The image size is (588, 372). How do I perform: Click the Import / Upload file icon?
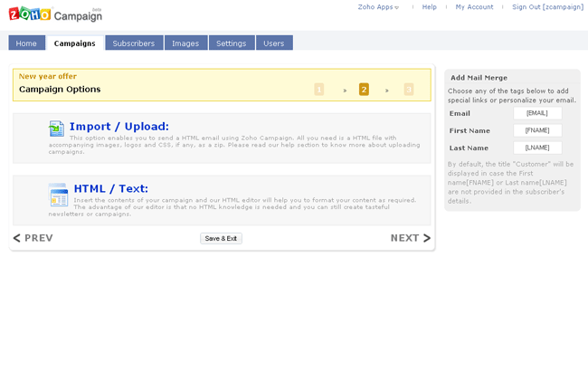coord(57,129)
